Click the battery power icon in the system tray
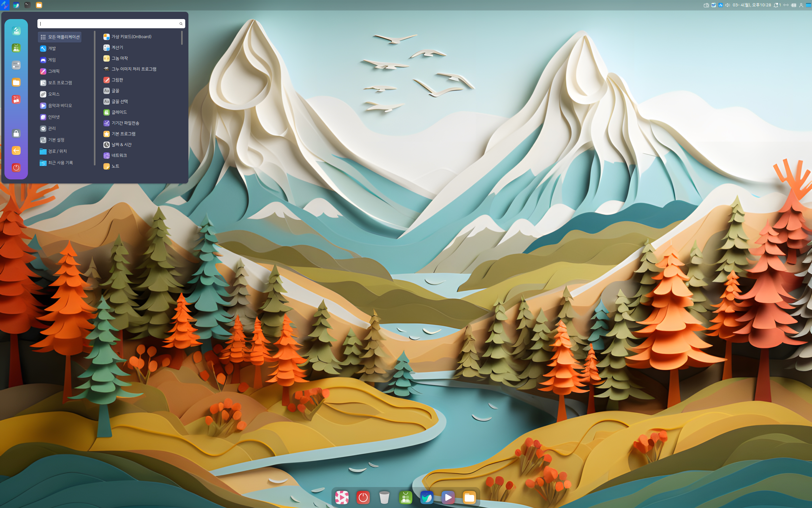812x508 pixels. tap(794, 5)
